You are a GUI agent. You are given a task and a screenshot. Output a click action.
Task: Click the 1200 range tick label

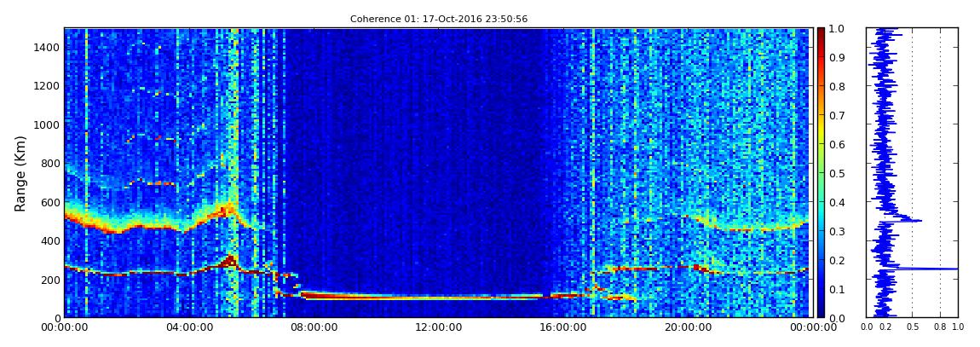(x=47, y=86)
